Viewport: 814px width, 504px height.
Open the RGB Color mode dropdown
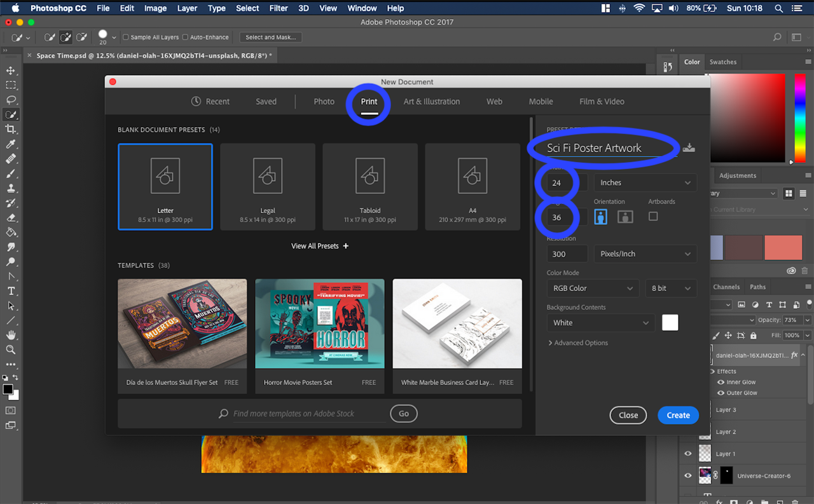(593, 288)
